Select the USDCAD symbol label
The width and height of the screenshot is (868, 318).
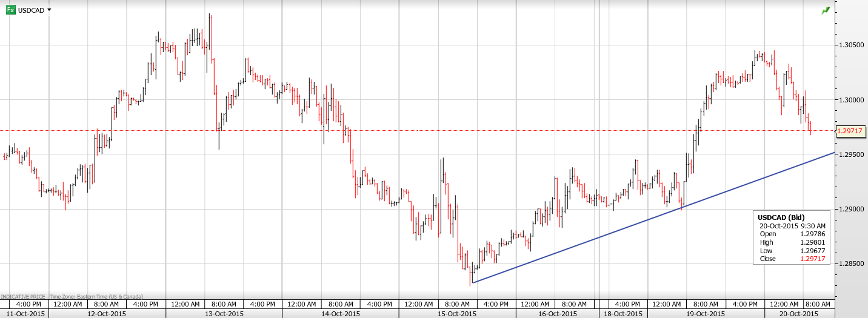[31, 10]
